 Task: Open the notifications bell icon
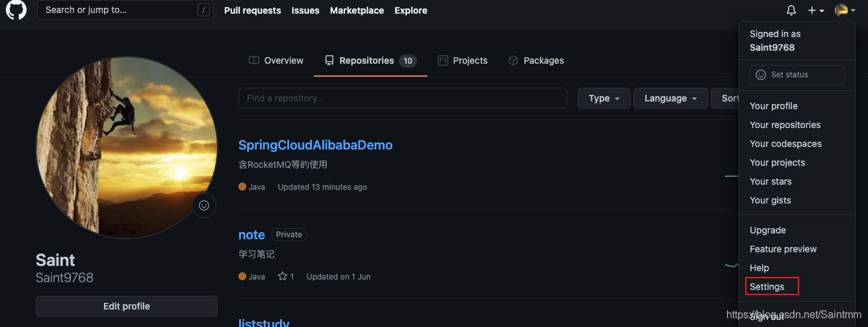click(791, 10)
